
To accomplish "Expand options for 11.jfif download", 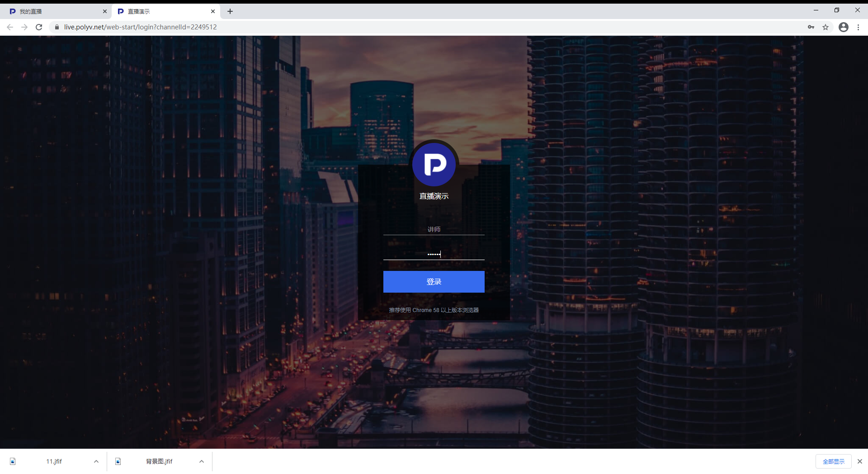I will point(96,461).
